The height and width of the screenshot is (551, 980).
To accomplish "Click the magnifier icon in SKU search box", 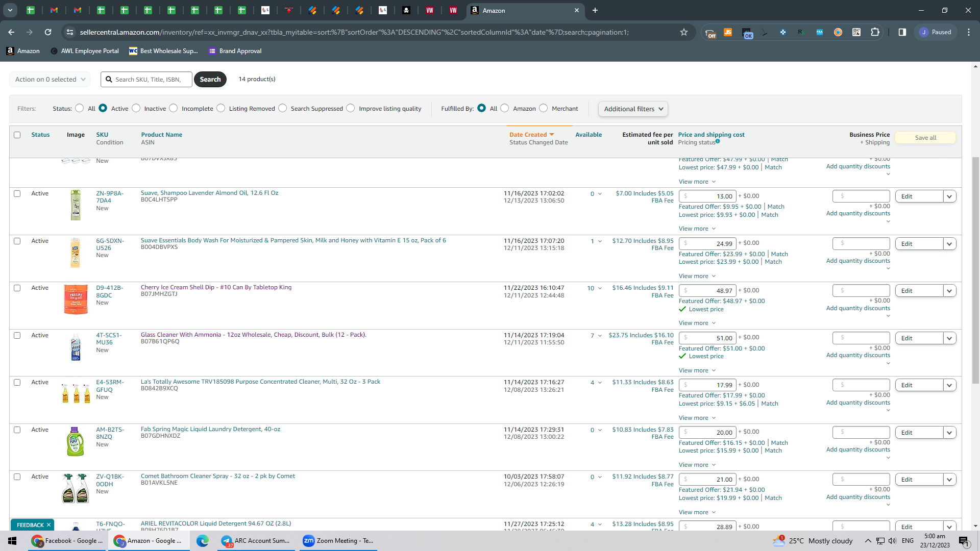I will (109, 79).
